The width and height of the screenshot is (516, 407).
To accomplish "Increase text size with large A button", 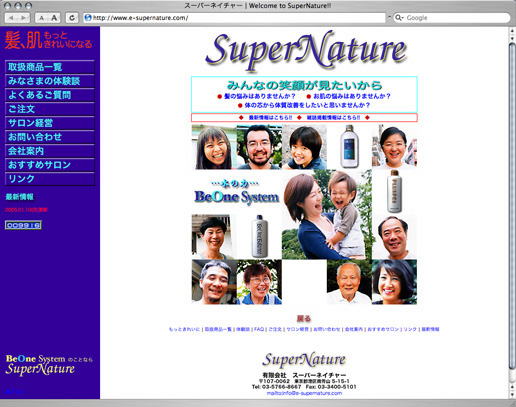I will [x=54, y=18].
